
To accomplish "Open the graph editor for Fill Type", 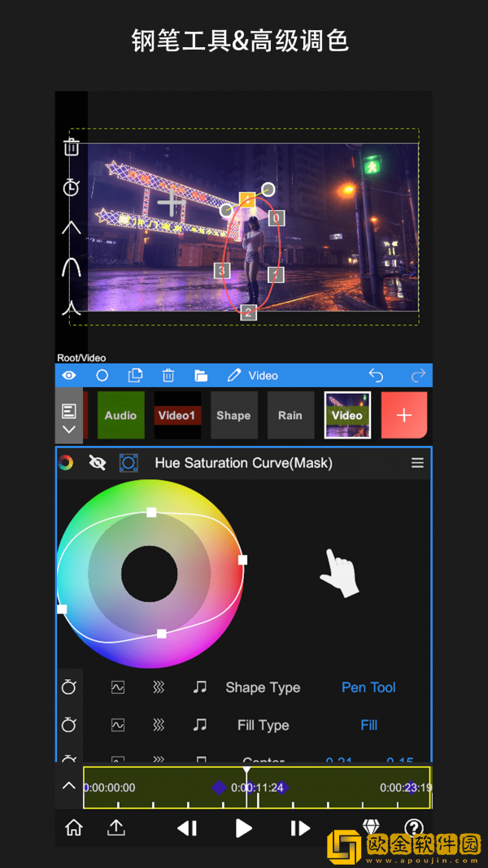I will 118,725.
